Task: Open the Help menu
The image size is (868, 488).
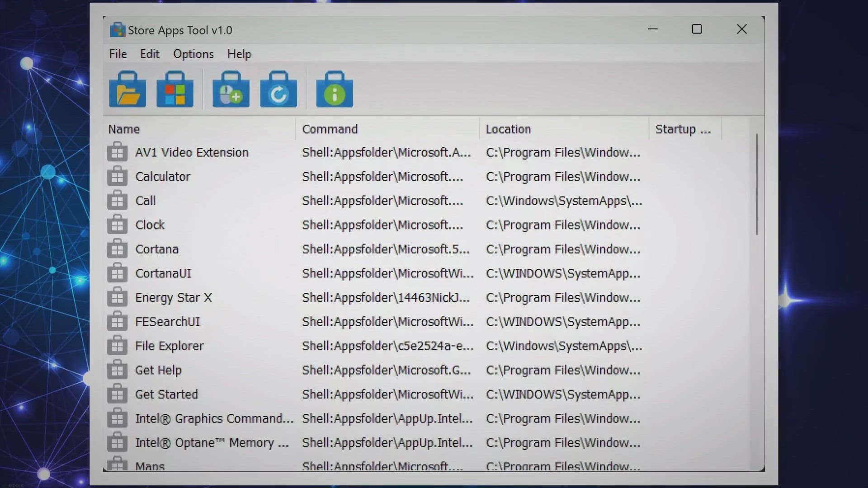Action: point(239,54)
